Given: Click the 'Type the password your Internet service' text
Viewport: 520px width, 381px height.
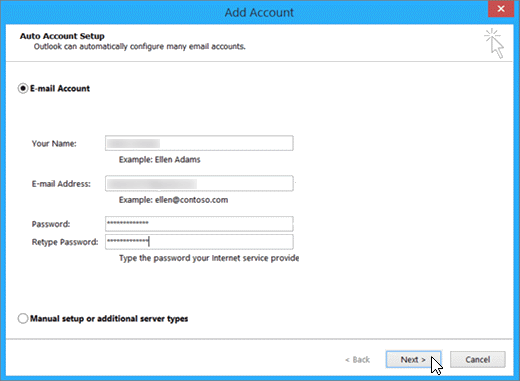Looking at the screenshot, I should tap(209, 258).
